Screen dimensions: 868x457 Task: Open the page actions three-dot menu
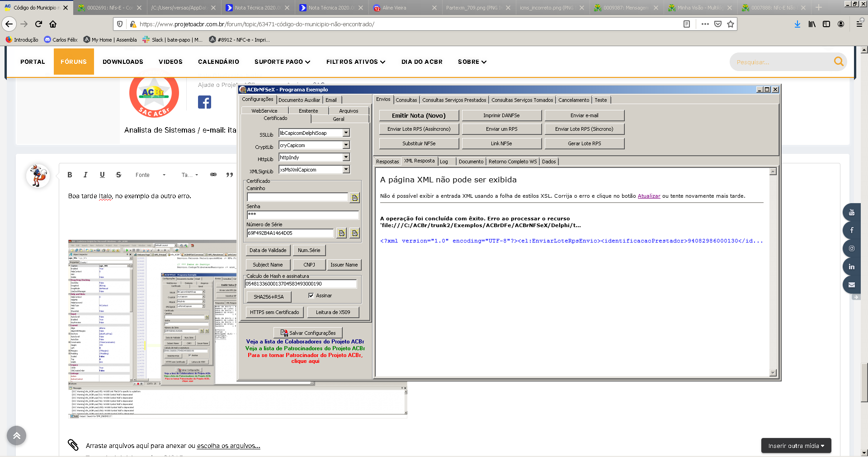tap(705, 24)
